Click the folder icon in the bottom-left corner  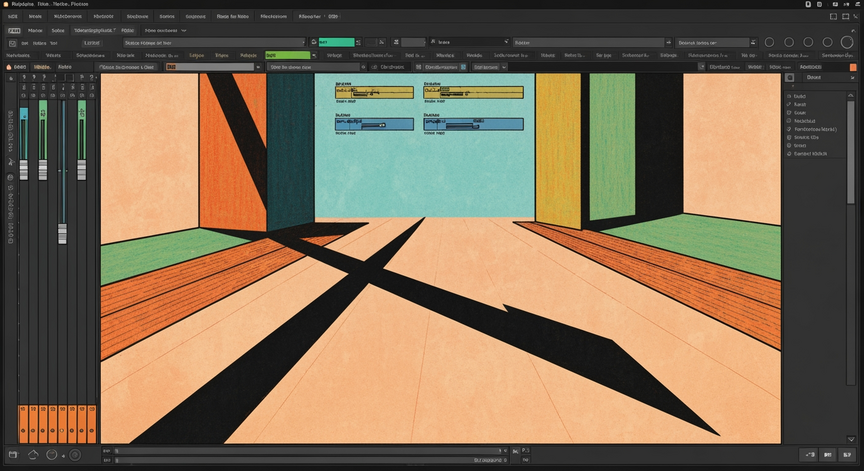(x=13, y=454)
